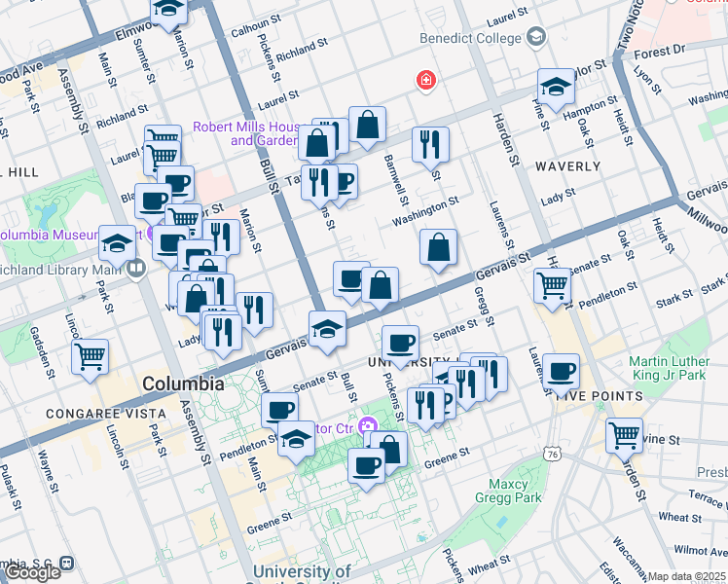Open the Benedict College school icon
This screenshot has height=584, width=728.
(536, 37)
